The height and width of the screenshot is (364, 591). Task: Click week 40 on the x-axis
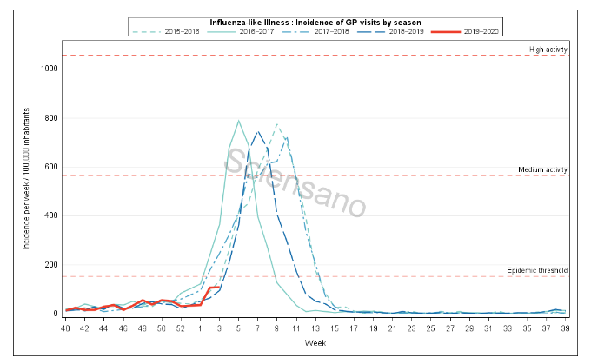click(x=65, y=328)
